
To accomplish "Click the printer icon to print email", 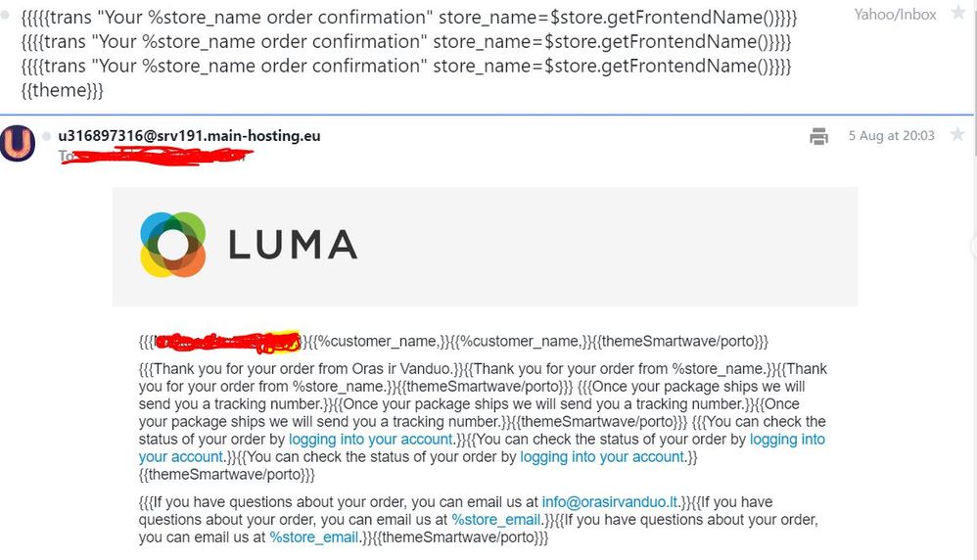I will tap(818, 137).
